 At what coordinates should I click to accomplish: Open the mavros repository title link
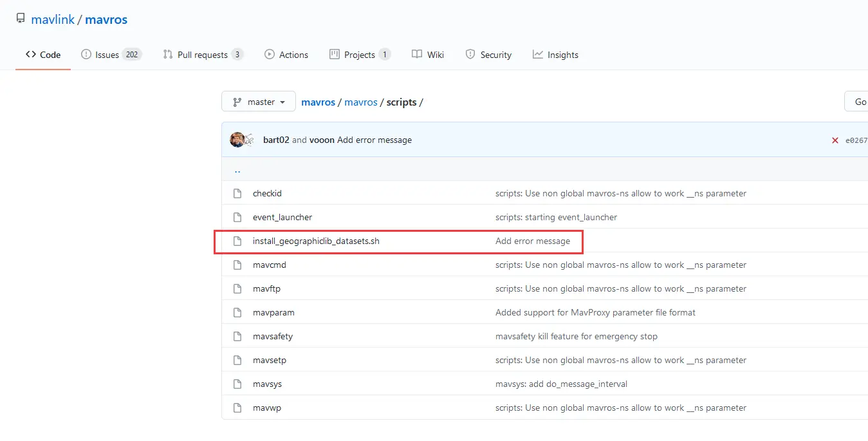point(106,19)
